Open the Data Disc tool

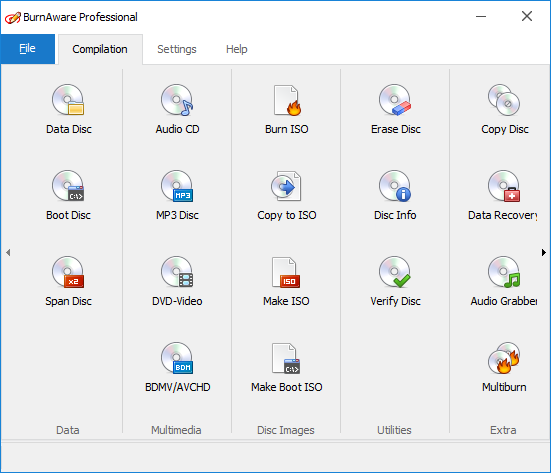(x=69, y=109)
